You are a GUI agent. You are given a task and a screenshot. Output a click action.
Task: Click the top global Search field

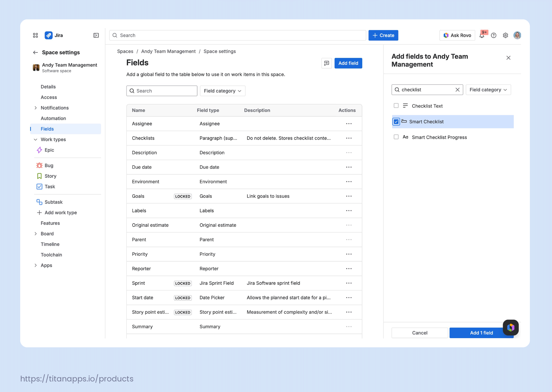237,35
